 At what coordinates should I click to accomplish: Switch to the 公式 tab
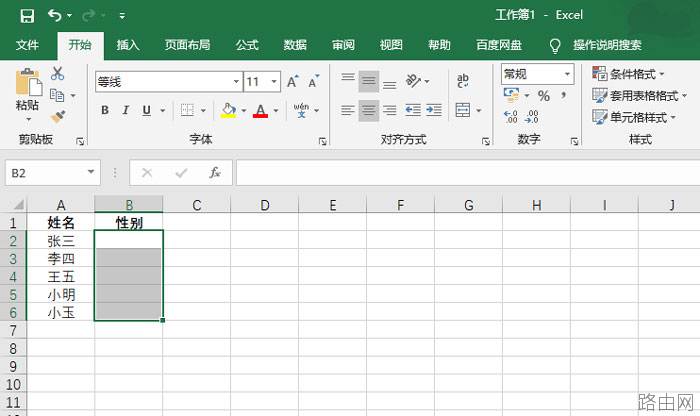pos(247,45)
